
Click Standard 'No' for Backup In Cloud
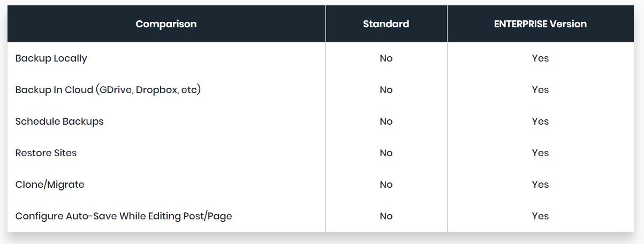click(x=386, y=90)
